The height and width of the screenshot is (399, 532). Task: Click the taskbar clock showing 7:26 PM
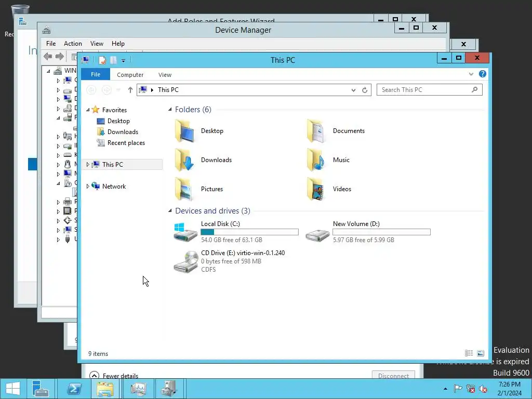[x=509, y=389]
